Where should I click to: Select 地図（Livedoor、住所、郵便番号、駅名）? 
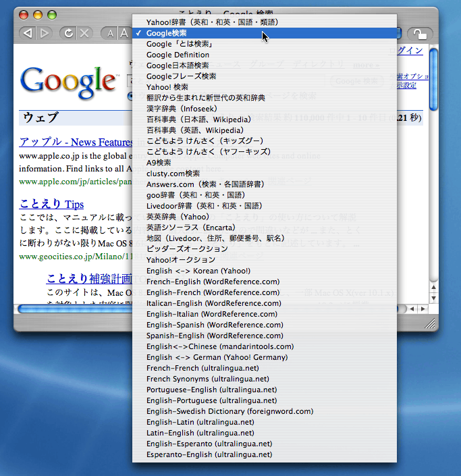pos(265,238)
